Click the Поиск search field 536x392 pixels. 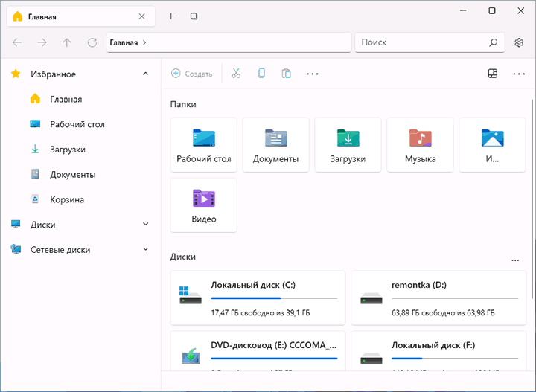point(421,42)
